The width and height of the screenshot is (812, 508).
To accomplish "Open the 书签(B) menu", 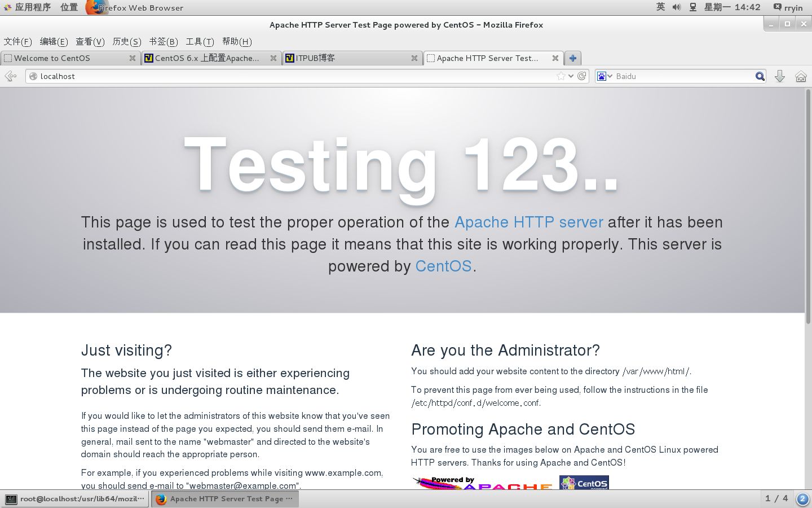I will point(164,42).
